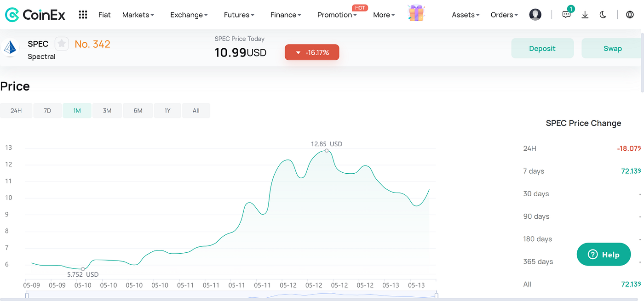Switch to dark mode via moon icon
The height and width of the screenshot is (301, 644).
(x=603, y=14)
